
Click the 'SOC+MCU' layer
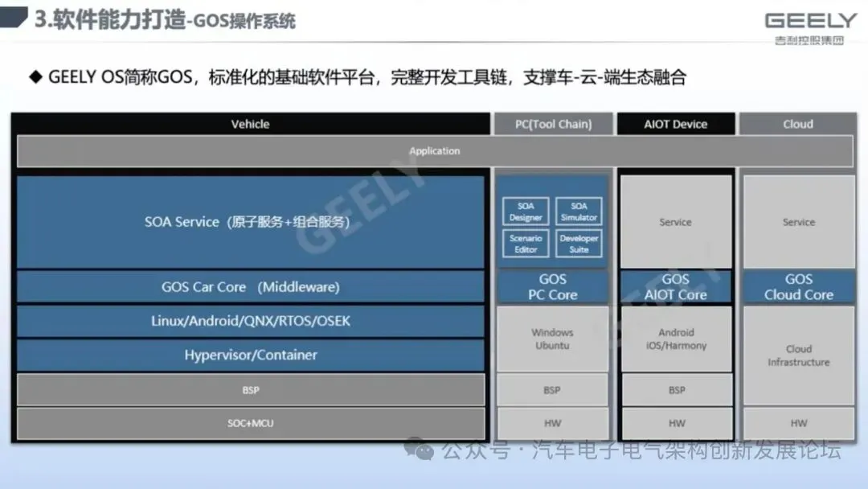coord(250,424)
